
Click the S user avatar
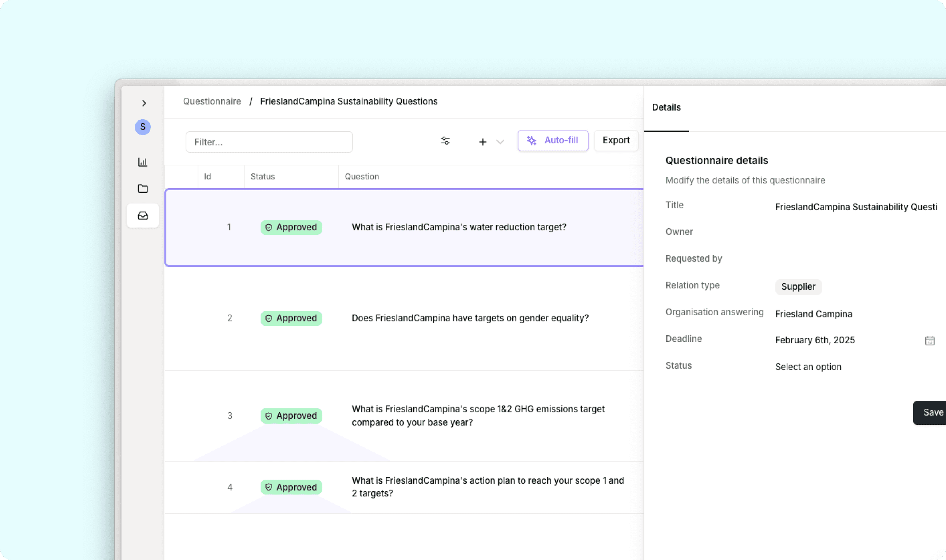pyautogui.click(x=143, y=127)
